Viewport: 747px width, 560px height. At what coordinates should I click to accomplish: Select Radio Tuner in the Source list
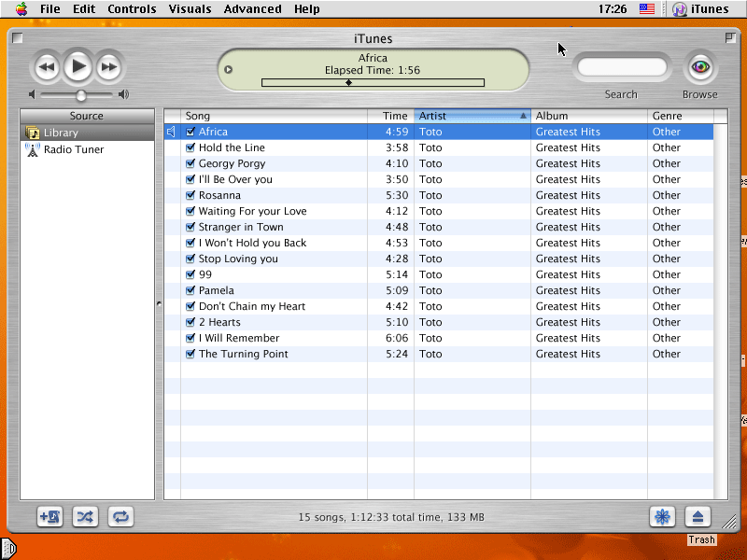click(87, 149)
